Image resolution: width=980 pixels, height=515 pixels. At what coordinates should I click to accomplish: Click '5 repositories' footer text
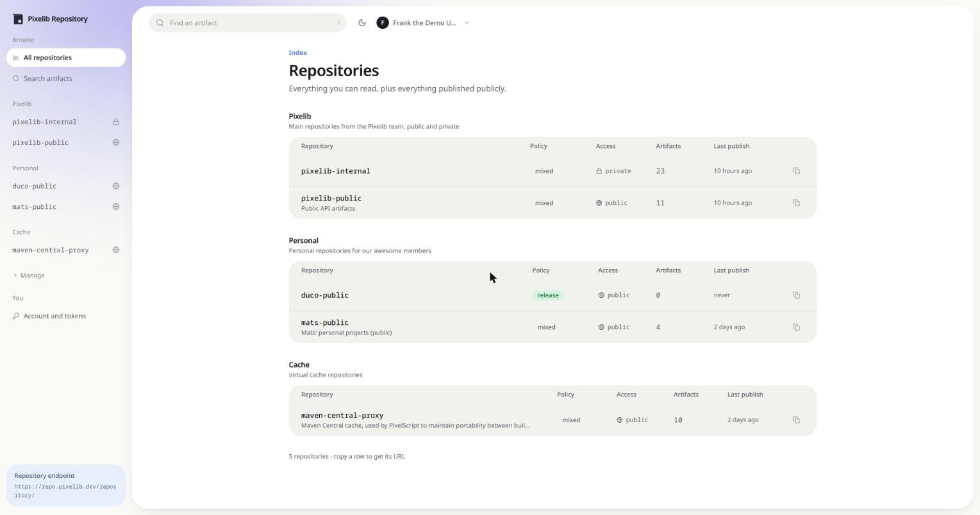tap(308, 457)
